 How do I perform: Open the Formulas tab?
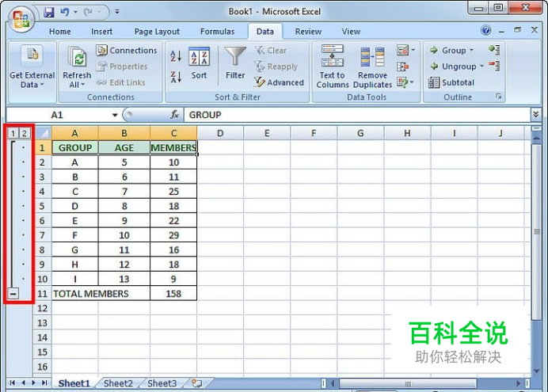point(218,32)
